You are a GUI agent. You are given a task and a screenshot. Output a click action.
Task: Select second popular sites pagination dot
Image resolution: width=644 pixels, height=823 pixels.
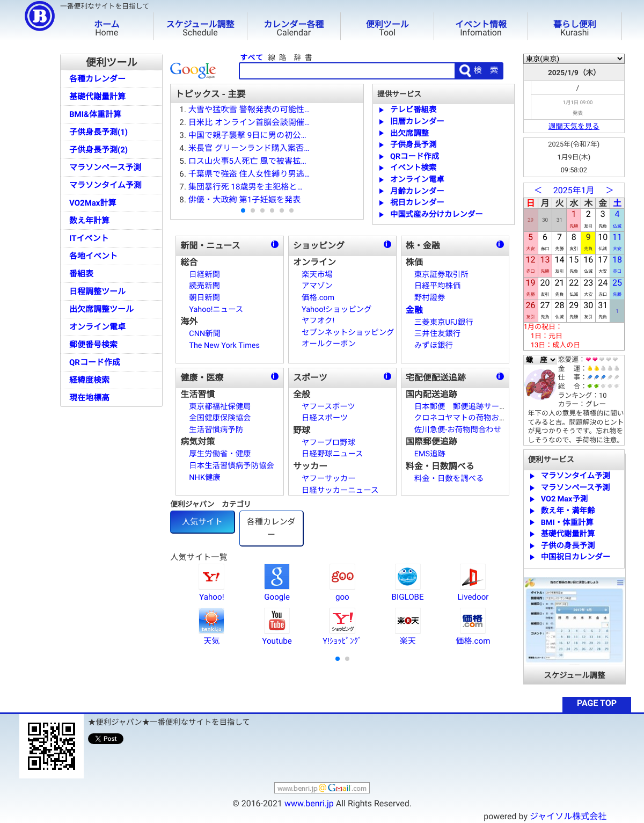(x=347, y=659)
